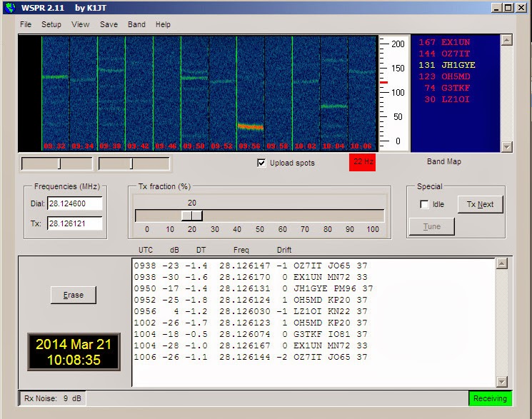Click the WSPR globe icon in title bar
The height and width of the screenshot is (419, 532).
coord(10,7)
